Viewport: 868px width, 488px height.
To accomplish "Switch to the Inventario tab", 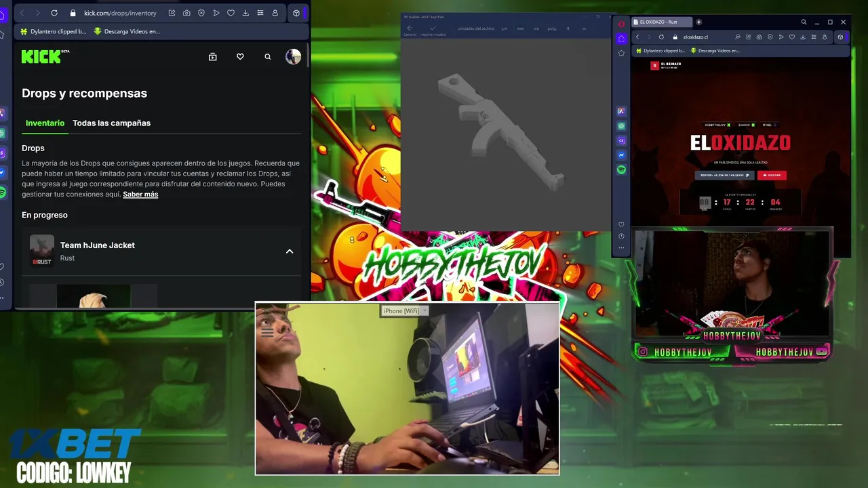I will coord(45,123).
